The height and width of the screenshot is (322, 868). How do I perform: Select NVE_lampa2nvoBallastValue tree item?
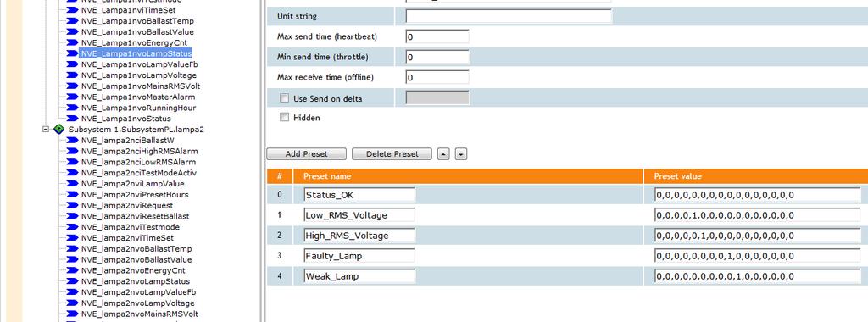click(x=136, y=259)
